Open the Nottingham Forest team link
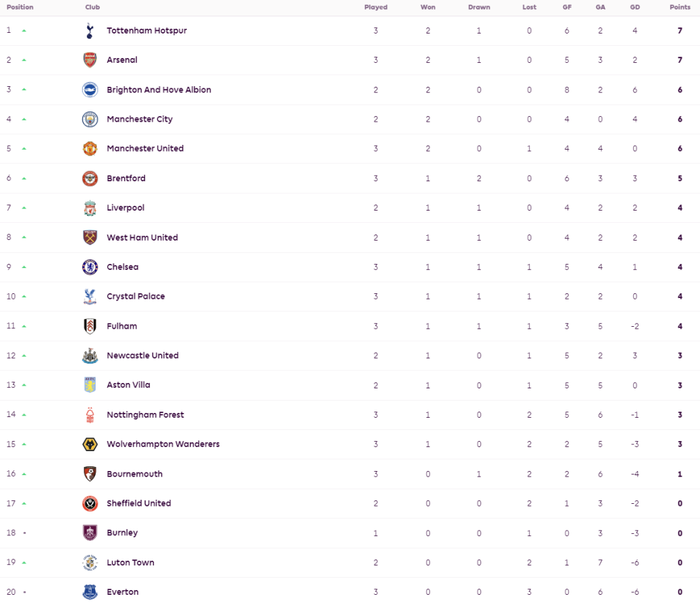Image resolution: width=700 pixels, height=603 pixels. [x=145, y=415]
